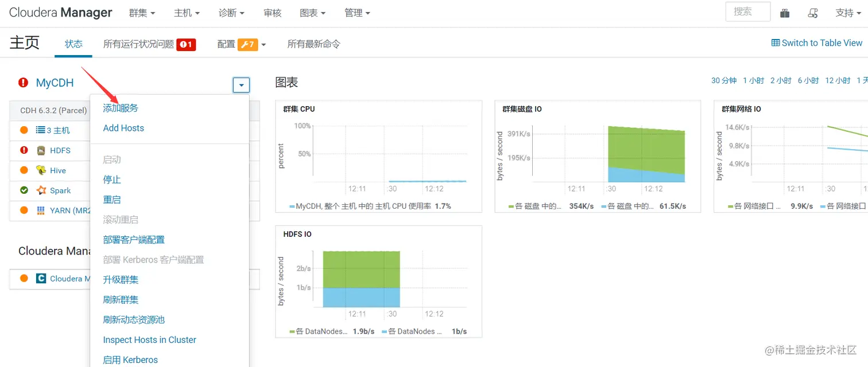
Task: Click the green check status beside Spark
Action: coord(24,190)
